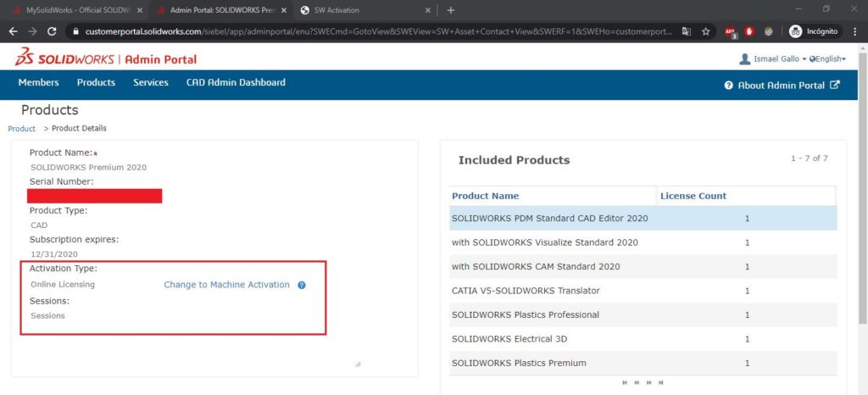This screenshot has height=395, width=868.
Task: Click the textarea resize handle in product details
Action: pyautogui.click(x=358, y=364)
